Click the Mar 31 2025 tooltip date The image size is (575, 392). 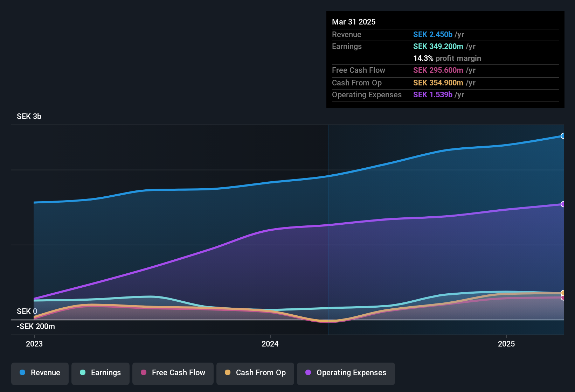point(354,22)
